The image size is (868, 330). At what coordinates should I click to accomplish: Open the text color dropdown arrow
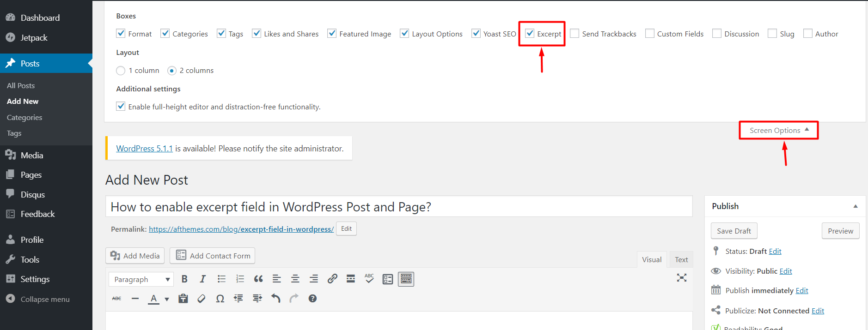(x=166, y=299)
